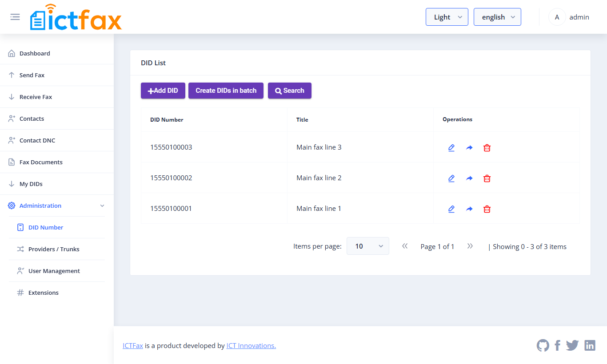Image resolution: width=607 pixels, height=364 pixels.
Task: Open Dashboard in the sidebar
Action: point(57,53)
